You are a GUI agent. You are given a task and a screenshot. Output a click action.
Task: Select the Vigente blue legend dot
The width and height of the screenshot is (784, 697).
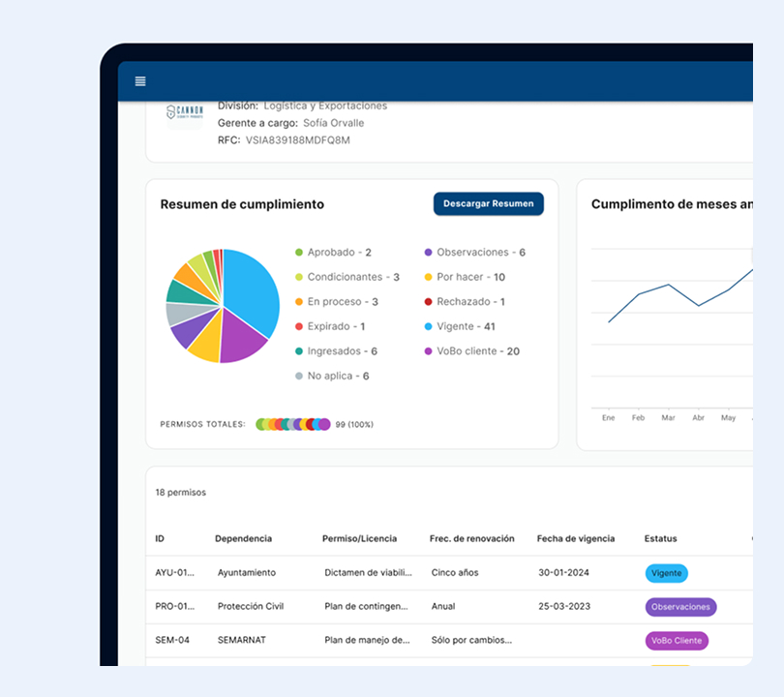pos(428,326)
